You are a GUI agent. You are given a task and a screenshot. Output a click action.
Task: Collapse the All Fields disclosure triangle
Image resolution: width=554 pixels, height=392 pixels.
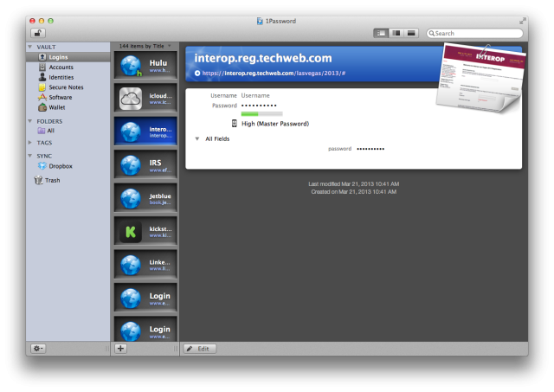click(x=197, y=138)
